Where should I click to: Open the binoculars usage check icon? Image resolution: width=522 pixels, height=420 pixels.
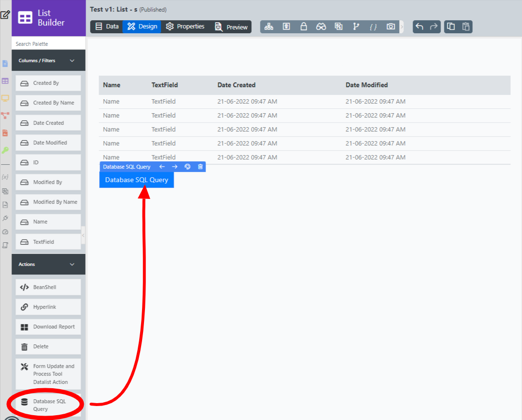321,27
